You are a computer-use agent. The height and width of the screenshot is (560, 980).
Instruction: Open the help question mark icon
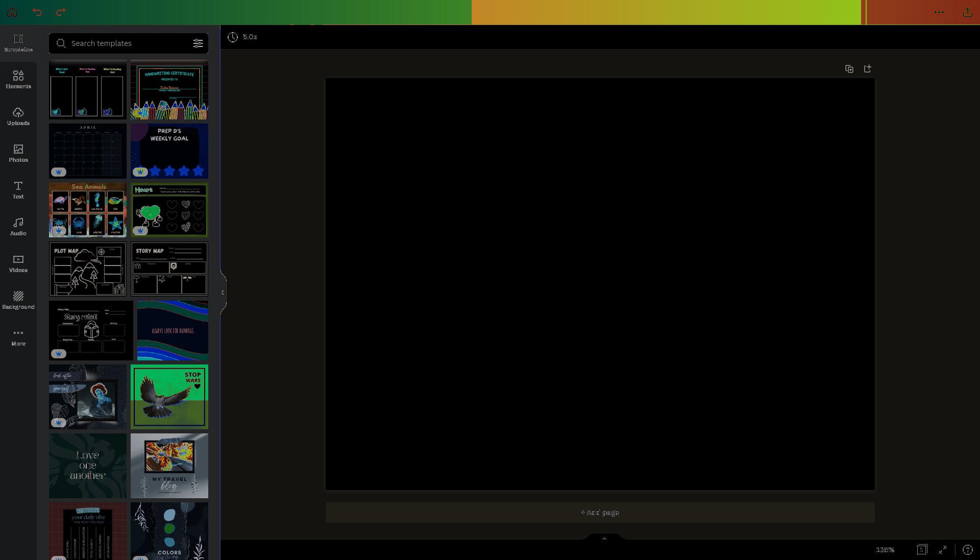coord(967,550)
